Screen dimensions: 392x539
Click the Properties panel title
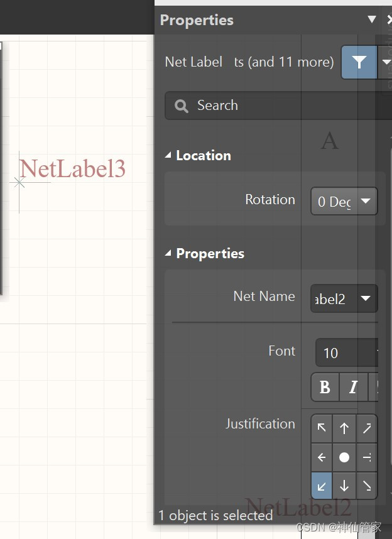[x=197, y=20]
